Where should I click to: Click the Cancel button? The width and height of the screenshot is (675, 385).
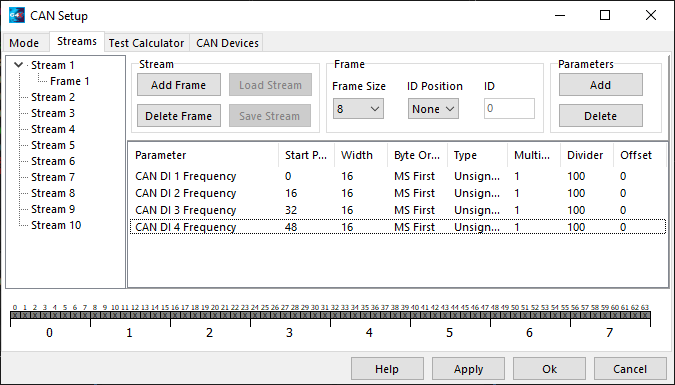630,369
